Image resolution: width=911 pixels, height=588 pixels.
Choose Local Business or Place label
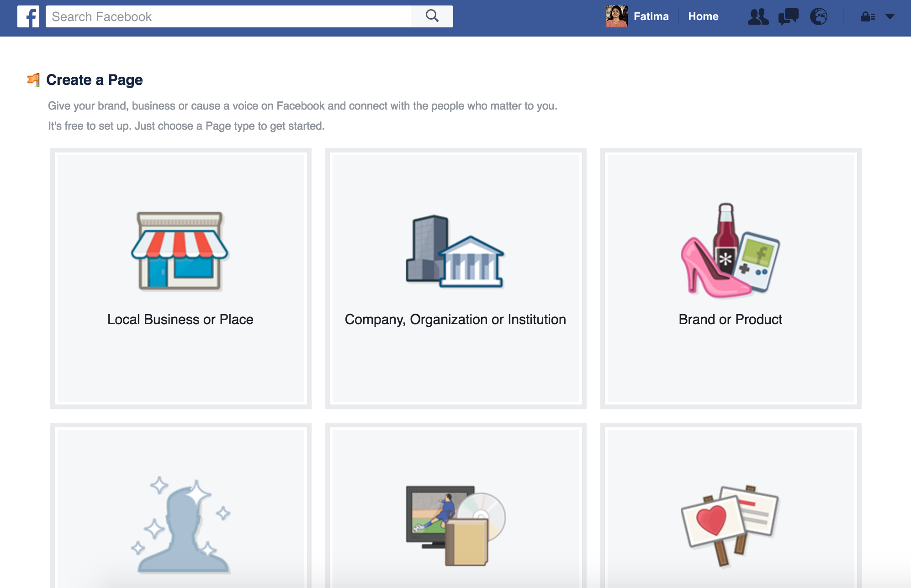pos(180,320)
